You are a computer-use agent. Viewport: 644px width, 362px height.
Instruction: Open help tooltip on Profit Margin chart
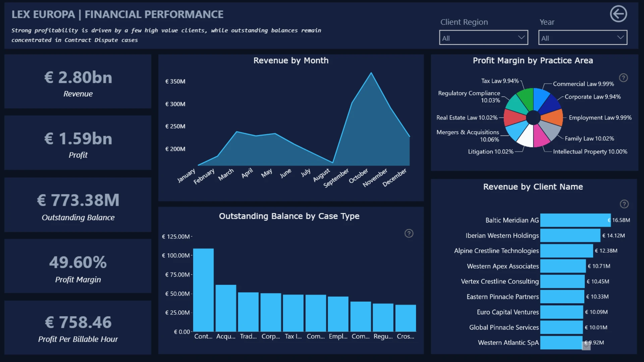623,78
